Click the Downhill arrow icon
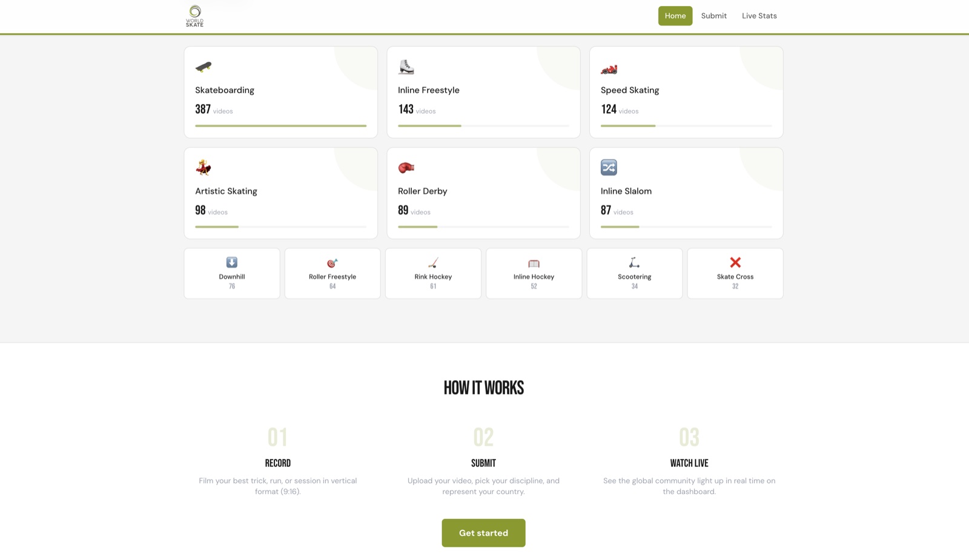The height and width of the screenshot is (560, 969). [x=232, y=262]
